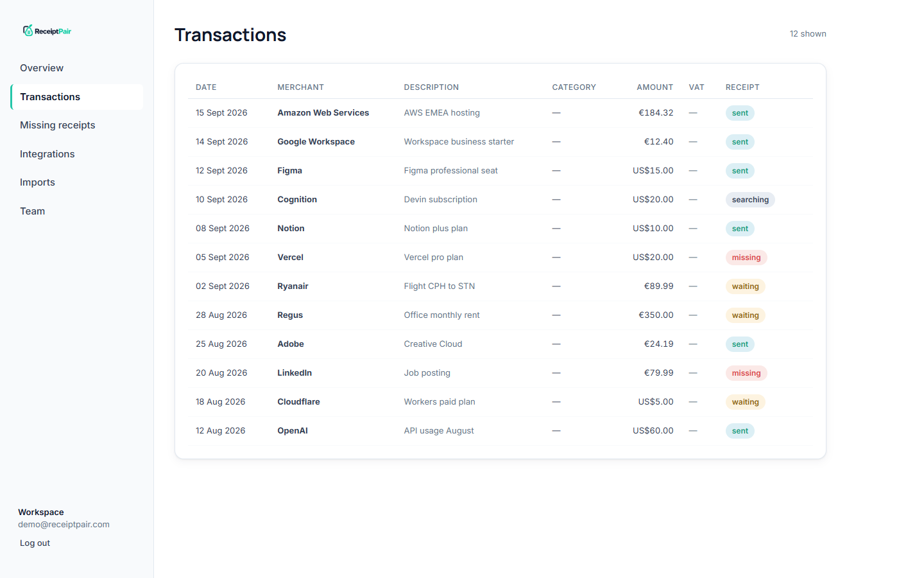Click the 15 Sept 2026 date
The image size is (924, 578).
[x=221, y=113]
